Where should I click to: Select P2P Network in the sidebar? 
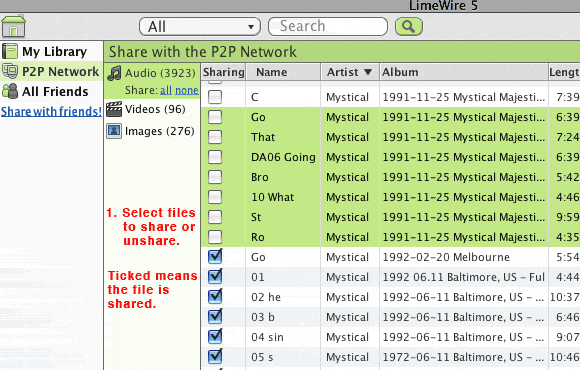tap(52, 71)
